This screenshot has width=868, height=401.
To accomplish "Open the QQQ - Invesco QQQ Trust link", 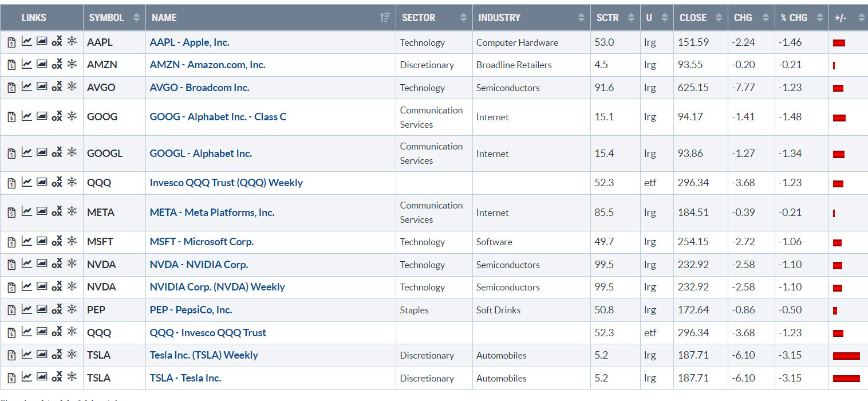I will click(x=208, y=333).
